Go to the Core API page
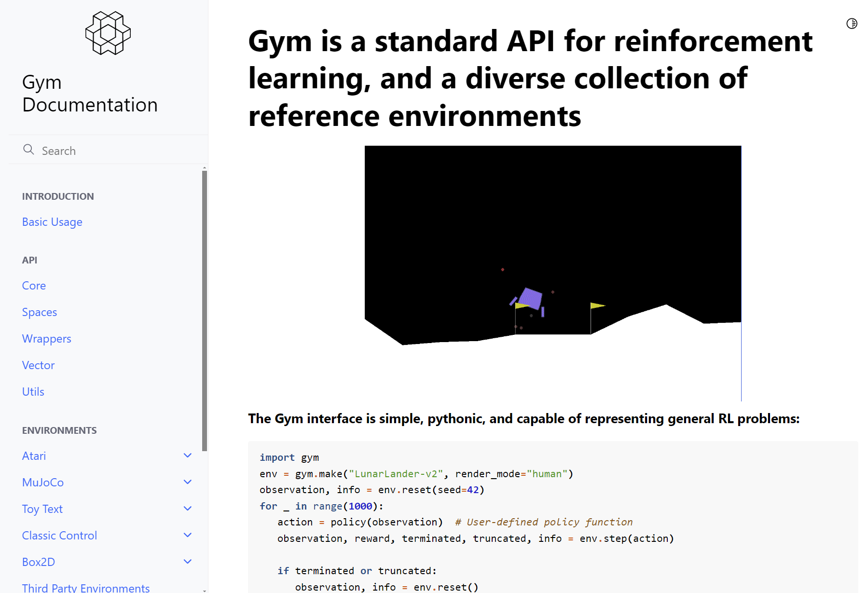Image resolution: width=868 pixels, height=593 pixels. click(x=34, y=286)
